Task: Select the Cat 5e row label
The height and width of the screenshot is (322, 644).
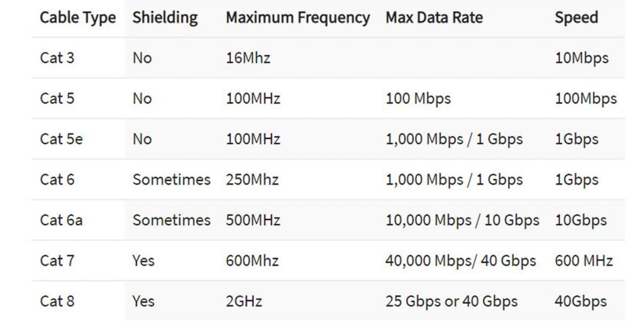Action: point(61,139)
